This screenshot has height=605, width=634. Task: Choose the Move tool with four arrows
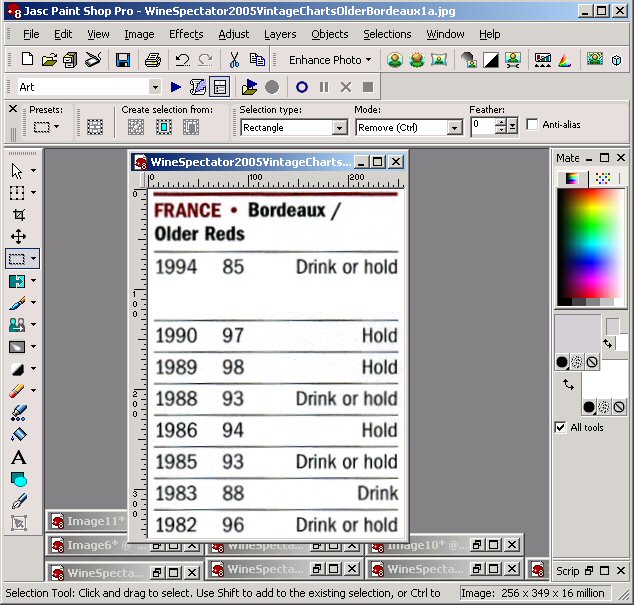pyautogui.click(x=18, y=237)
